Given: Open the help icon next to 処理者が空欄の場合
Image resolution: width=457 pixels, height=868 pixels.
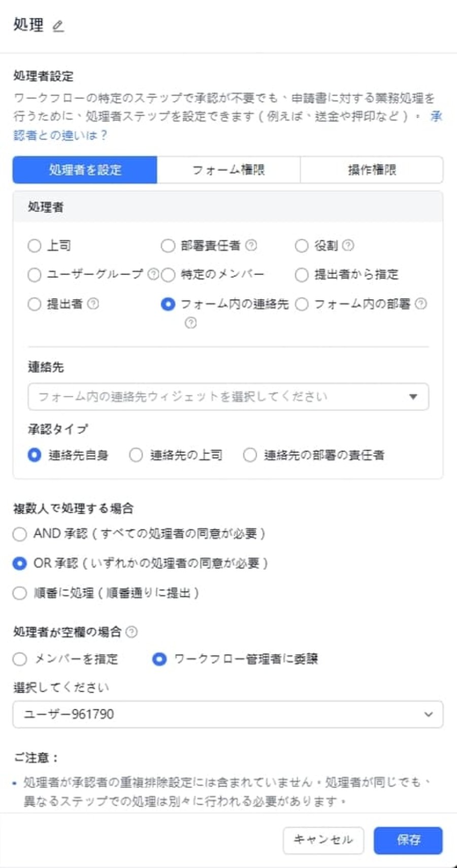Looking at the screenshot, I should (133, 632).
